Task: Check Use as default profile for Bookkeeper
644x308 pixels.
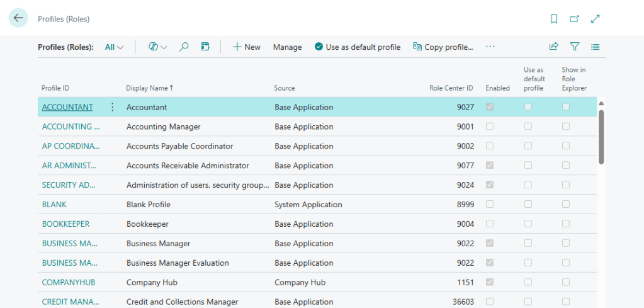Action: [x=528, y=224]
